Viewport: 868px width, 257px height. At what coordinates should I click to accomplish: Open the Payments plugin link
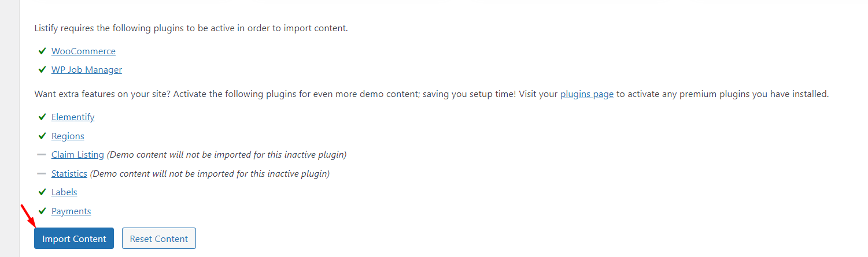71,211
